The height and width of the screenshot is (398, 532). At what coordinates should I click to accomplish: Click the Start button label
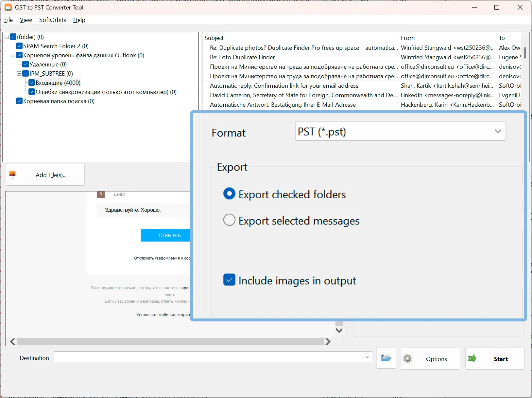(501, 359)
